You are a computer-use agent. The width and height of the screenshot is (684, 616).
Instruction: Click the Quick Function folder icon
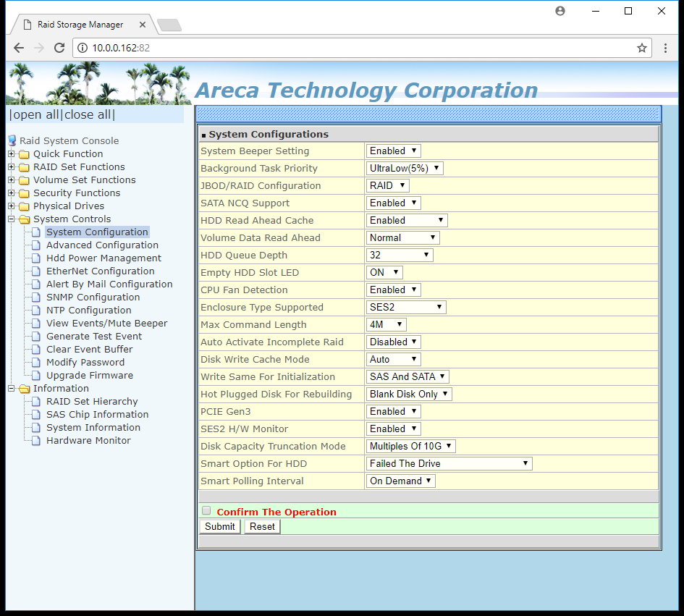point(25,154)
